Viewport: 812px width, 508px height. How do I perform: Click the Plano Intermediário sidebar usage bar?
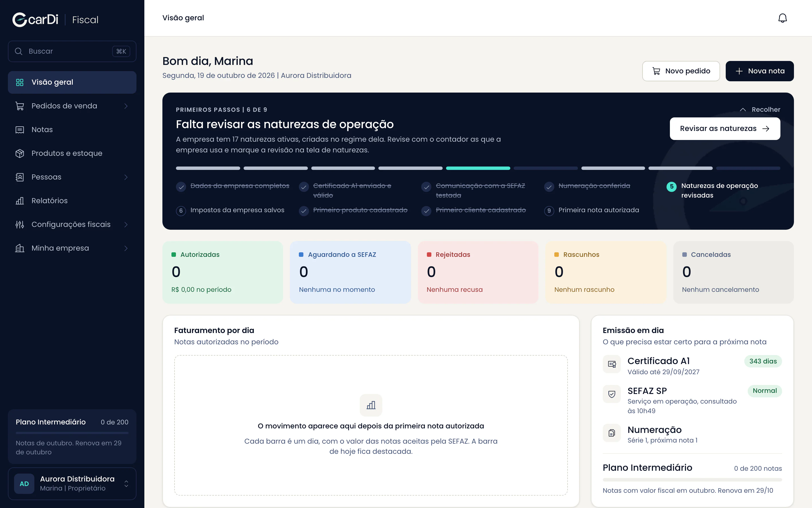[x=72, y=433]
